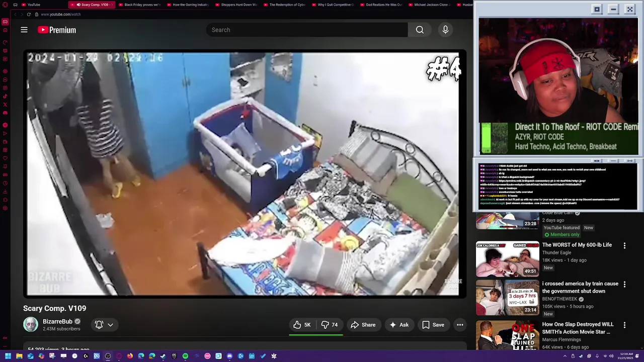Open OBS Studio from the taskbar
The image size is (644, 362).
click(108, 356)
